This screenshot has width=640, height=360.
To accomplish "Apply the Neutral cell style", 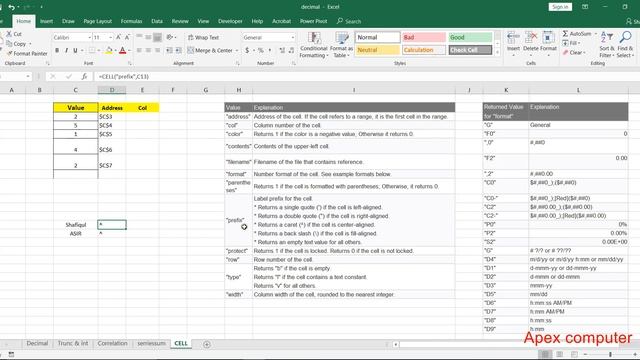I will click(x=378, y=50).
